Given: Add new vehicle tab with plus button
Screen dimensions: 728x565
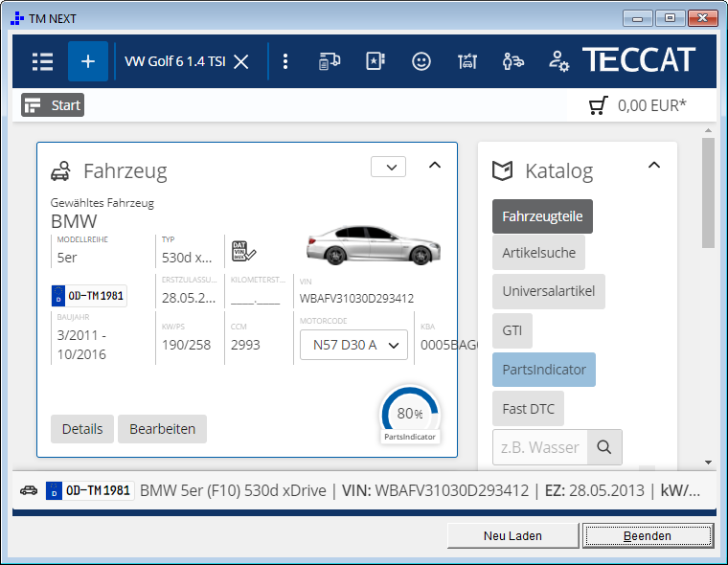Looking at the screenshot, I should 88,61.
